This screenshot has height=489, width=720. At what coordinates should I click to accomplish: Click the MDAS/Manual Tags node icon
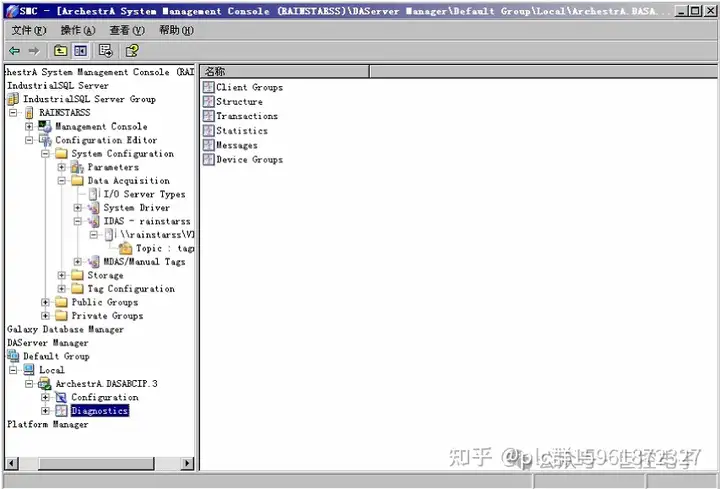93,262
